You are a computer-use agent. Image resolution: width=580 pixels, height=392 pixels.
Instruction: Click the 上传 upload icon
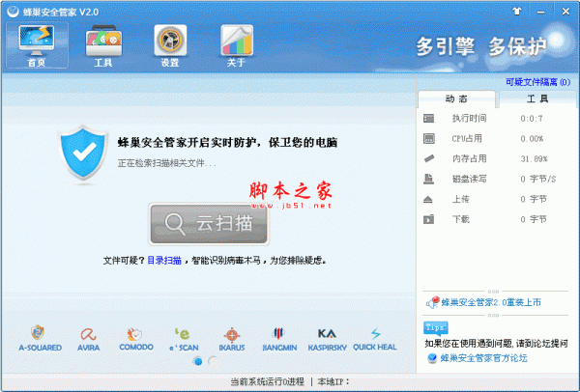coord(428,200)
